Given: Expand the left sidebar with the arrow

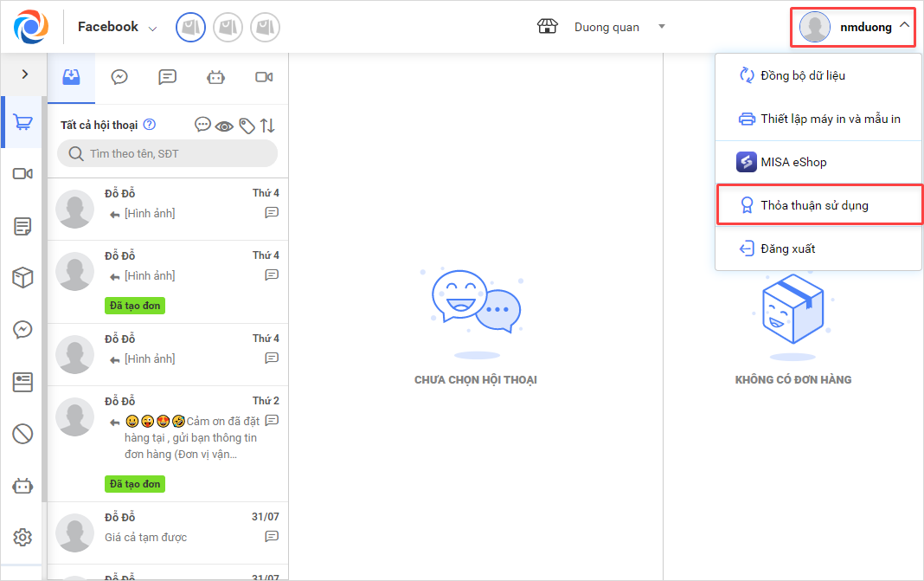Looking at the screenshot, I should click(25, 74).
